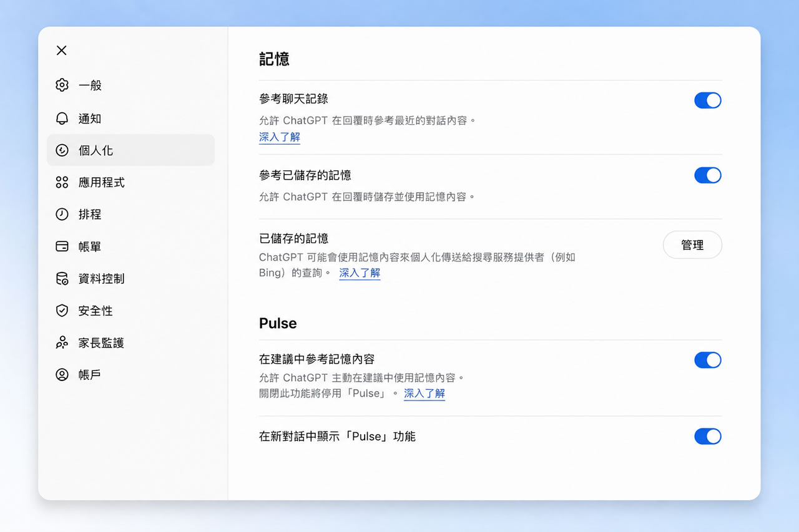Click the gear icon beside 一般
799x532 pixels.
(x=62, y=85)
